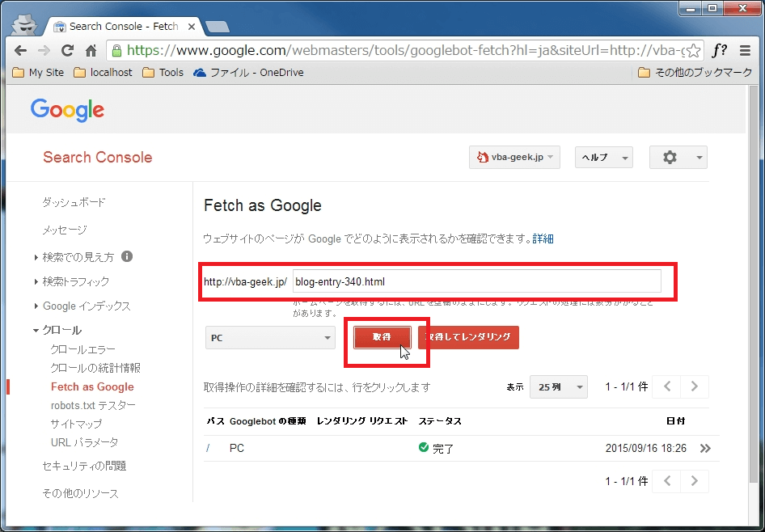Reload the page with the refresh icon
The image size is (765, 532).
coord(68,49)
